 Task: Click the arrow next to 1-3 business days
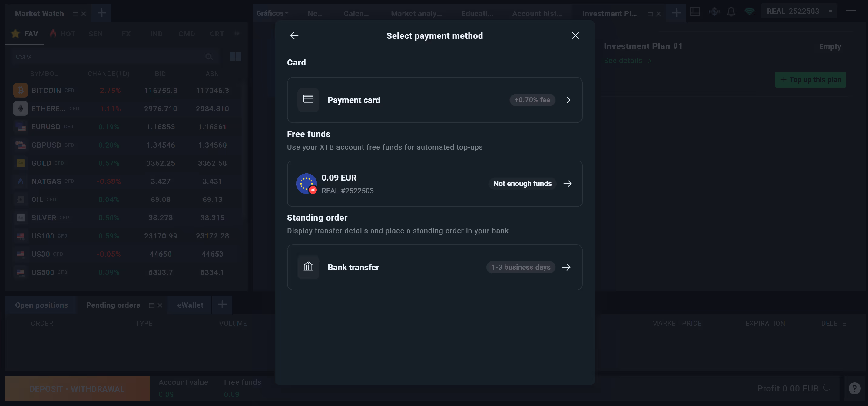pos(566,267)
